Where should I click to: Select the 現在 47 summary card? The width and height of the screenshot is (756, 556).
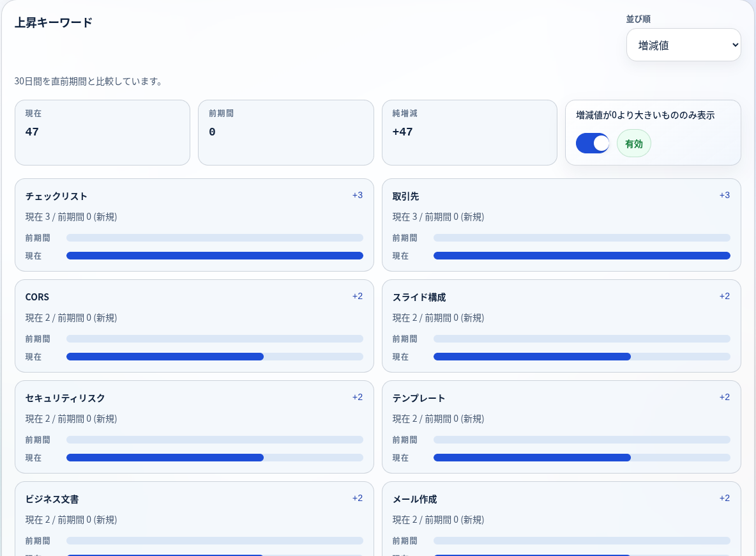click(x=102, y=133)
